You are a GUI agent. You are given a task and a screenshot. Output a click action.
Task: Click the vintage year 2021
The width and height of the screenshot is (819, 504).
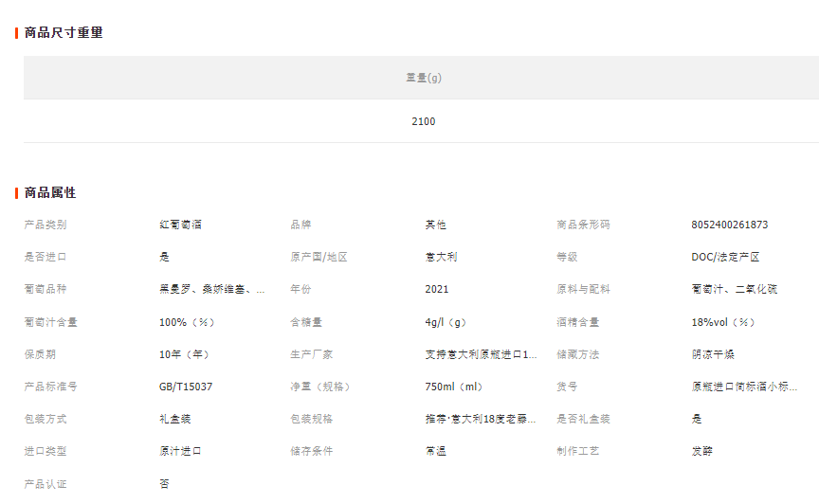pyautogui.click(x=437, y=289)
